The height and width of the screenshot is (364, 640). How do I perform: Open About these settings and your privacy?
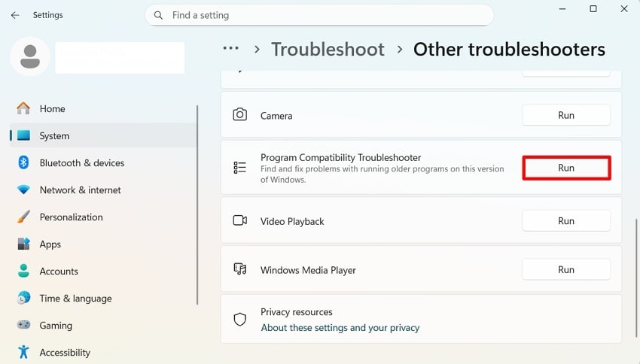(x=340, y=328)
